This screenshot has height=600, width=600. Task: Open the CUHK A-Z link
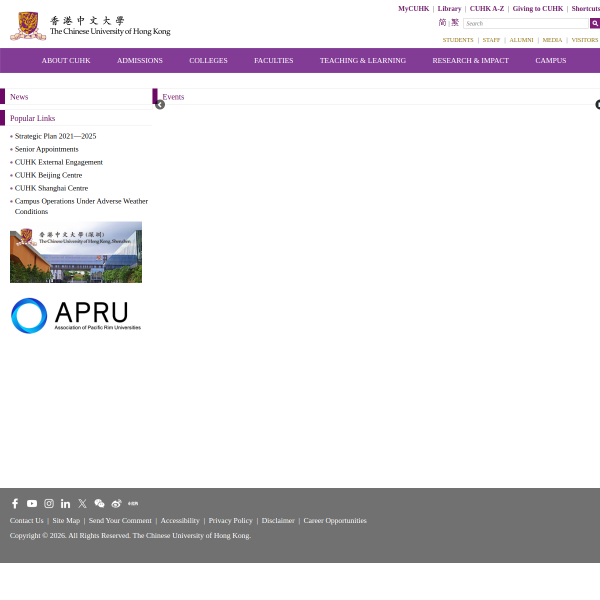tap(487, 8)
